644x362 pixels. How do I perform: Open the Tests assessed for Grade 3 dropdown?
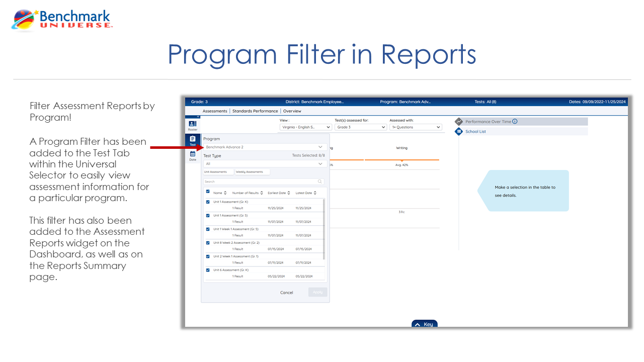pos(361,127)
